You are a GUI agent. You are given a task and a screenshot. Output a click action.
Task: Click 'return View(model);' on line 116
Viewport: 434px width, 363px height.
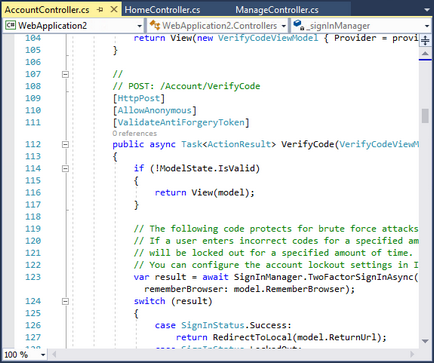204,193
